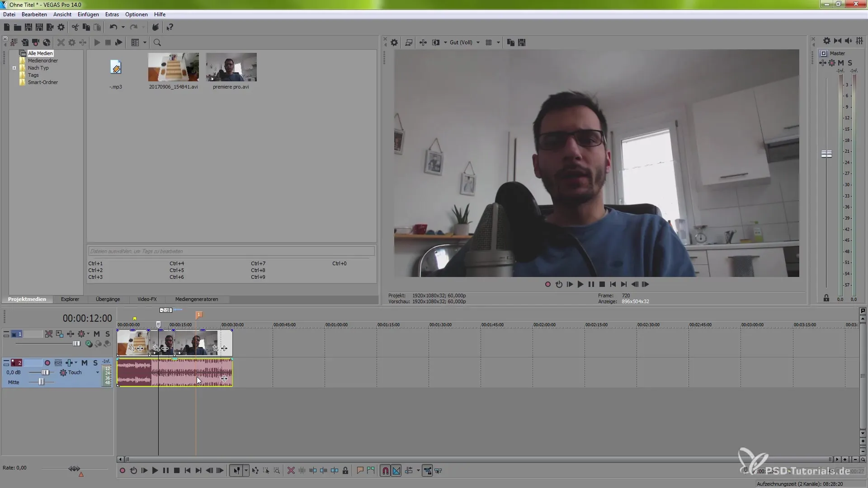This screenshot has height=488, width=868.
Task: Open the What's This help icon
Action: coord(170,28)
